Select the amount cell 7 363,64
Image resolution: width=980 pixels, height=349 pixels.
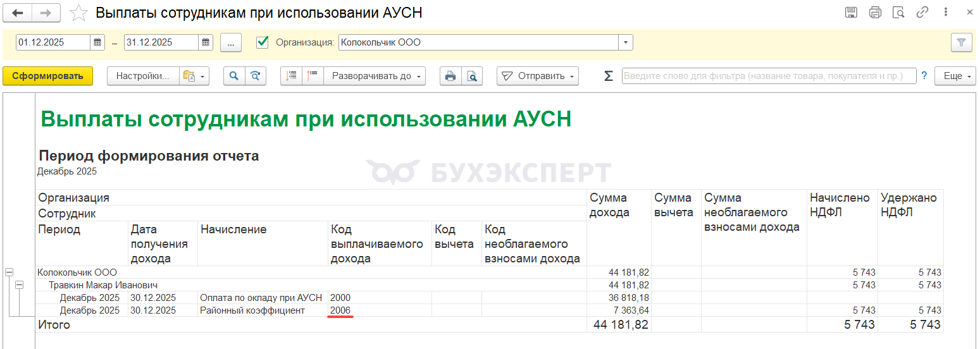pyautogui.click(x=619, y=310)
